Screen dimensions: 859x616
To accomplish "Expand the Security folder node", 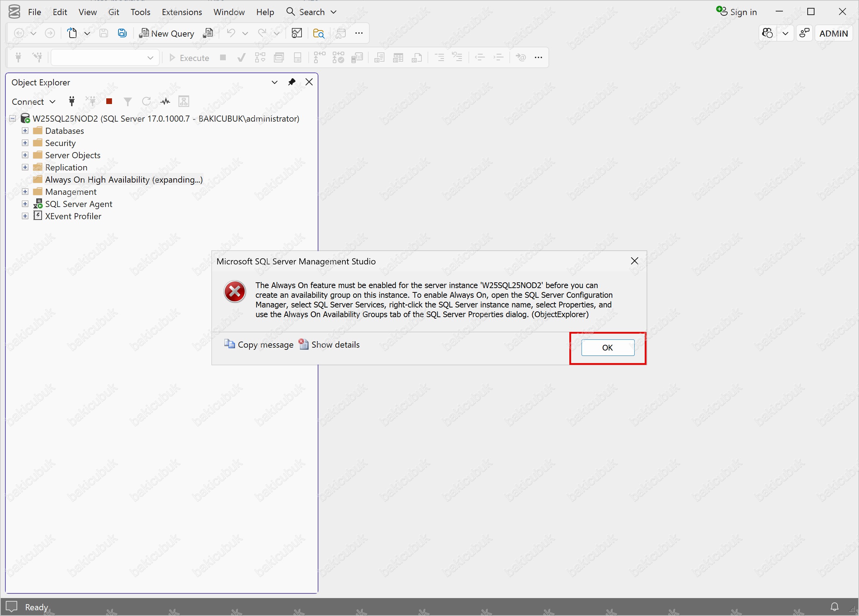I will pyautogui.click(x=25, y=143).
